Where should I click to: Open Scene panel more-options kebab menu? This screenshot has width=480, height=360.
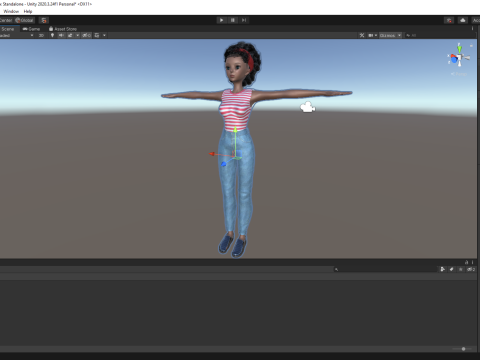(x=472, y=29)
